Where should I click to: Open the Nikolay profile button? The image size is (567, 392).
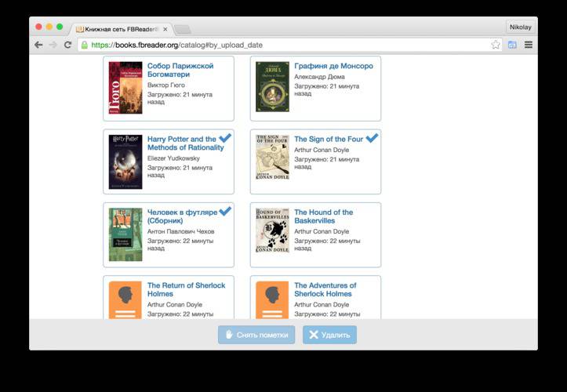521,27
